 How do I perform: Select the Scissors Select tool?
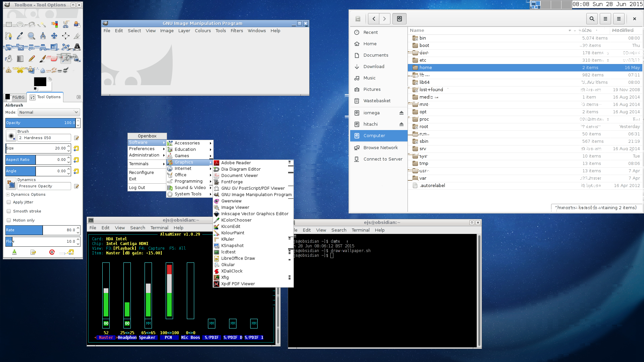(66, 24)
